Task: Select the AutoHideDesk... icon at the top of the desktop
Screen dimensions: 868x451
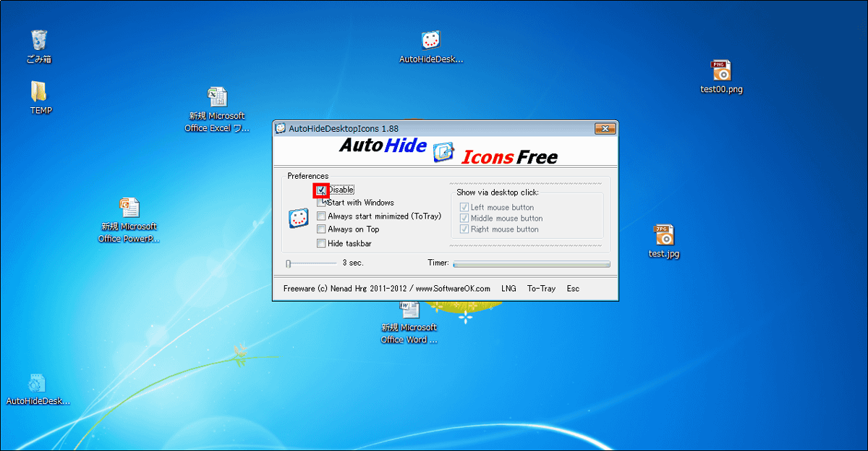Action: tap(431, 48)
